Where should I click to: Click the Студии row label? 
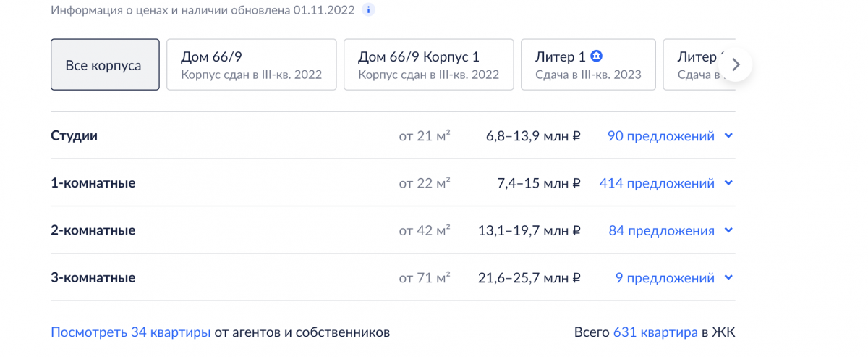point(74,135)
